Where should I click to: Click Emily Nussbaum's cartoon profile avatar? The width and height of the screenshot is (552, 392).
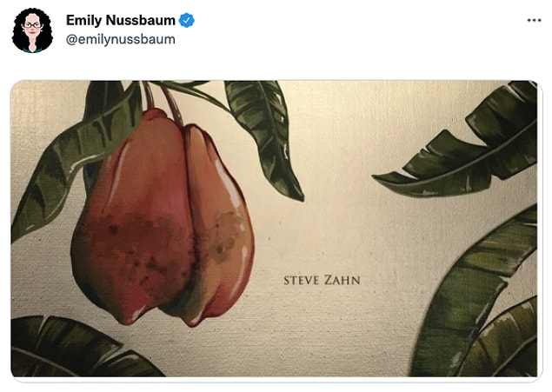[32, 30]
